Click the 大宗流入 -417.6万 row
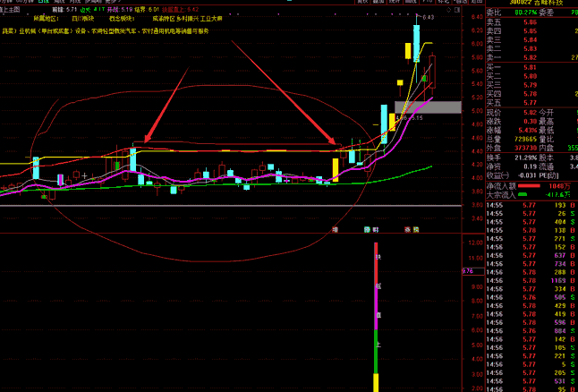The width and height of the screenshot is (578, 392). click(532, 195)
